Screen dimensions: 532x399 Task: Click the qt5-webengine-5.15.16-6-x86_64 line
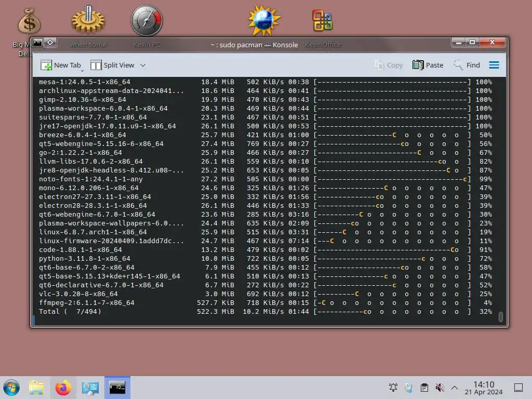click(x=265, y=143)
